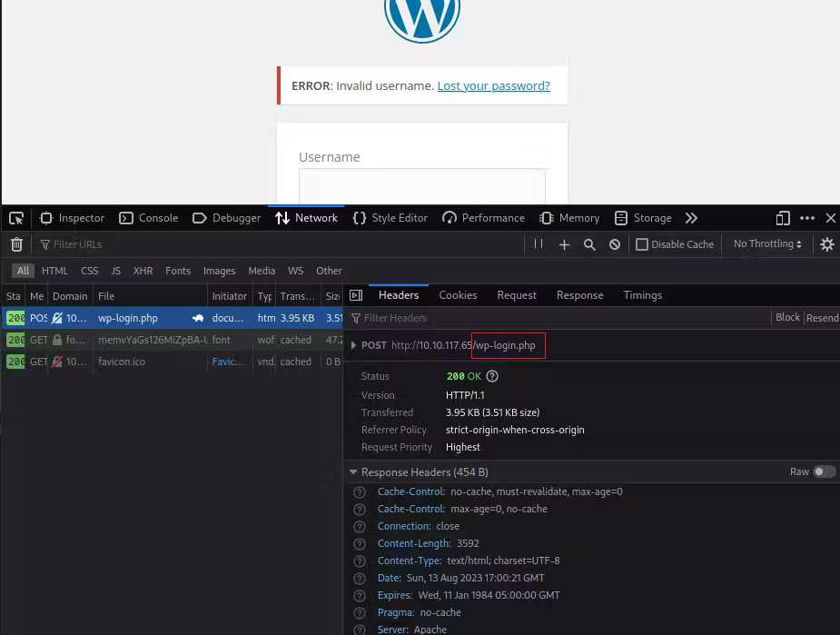
Task: Open the Request details tab
Action: pyautogui.click(x=517, y=295)
